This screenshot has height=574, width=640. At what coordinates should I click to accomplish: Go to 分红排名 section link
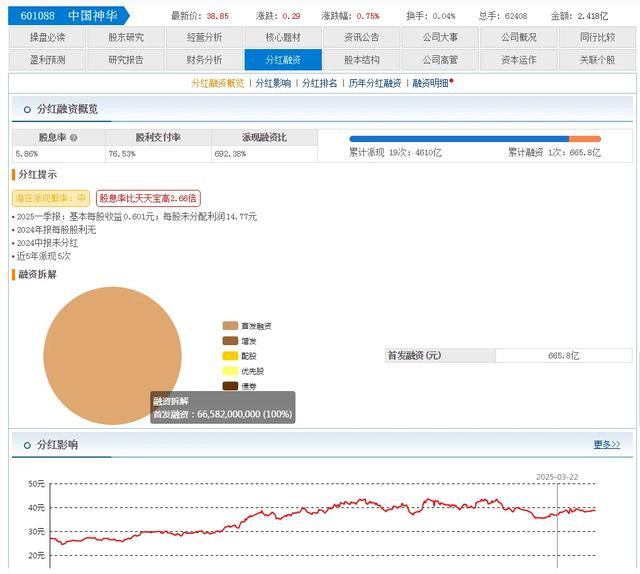(x=320, y=83)
